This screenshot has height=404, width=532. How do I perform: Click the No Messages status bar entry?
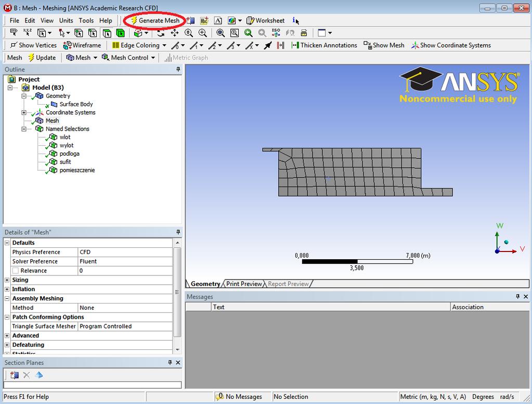pyautogui.click(x=239, y=397)
